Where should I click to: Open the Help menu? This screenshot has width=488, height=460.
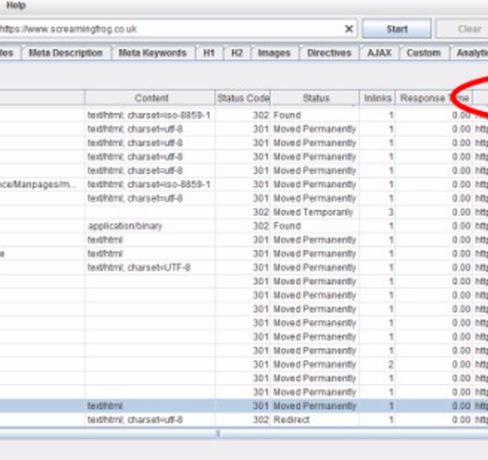tap(16, 6)
